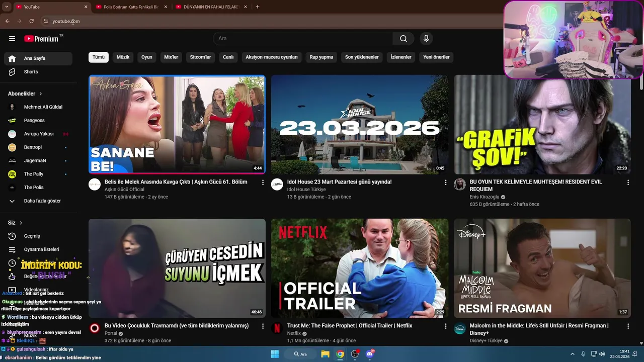644x362 pixels.
Task: Select Son yüklenenler filter chip
Action: 362,57
